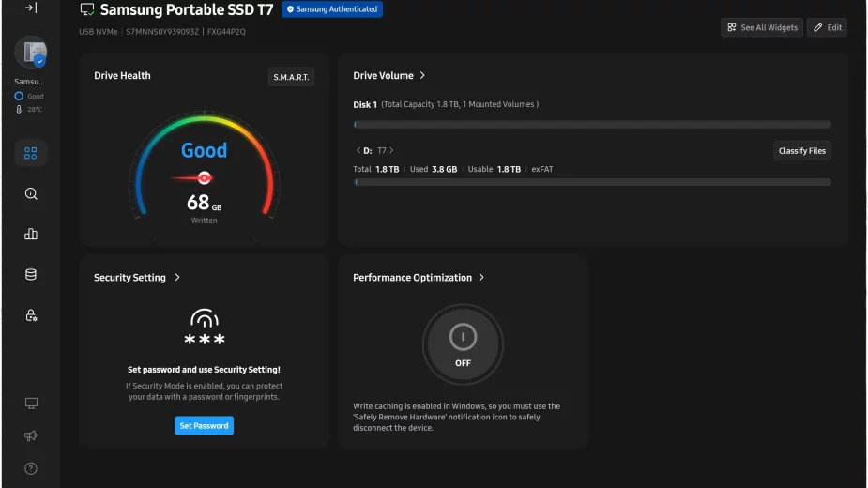Screen dimensions: 868x488
Task: Expand the Security Setting chevron
Action: (x=177, y=278)
